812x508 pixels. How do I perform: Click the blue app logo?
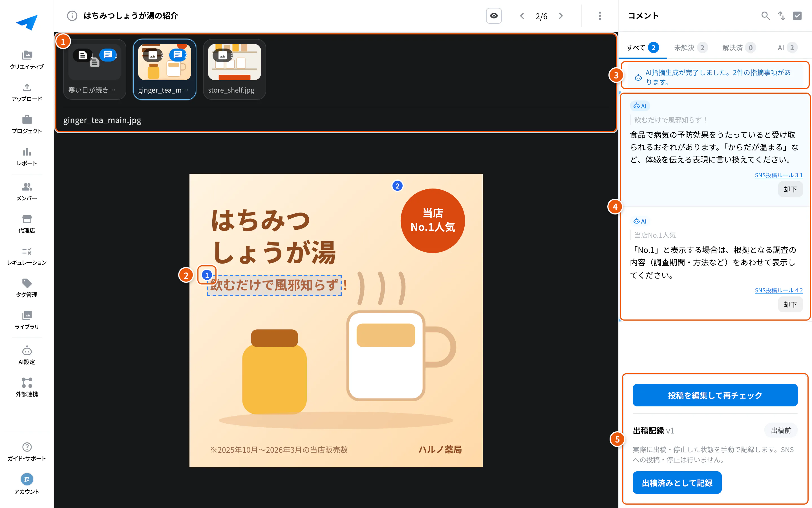coord(27,22)
